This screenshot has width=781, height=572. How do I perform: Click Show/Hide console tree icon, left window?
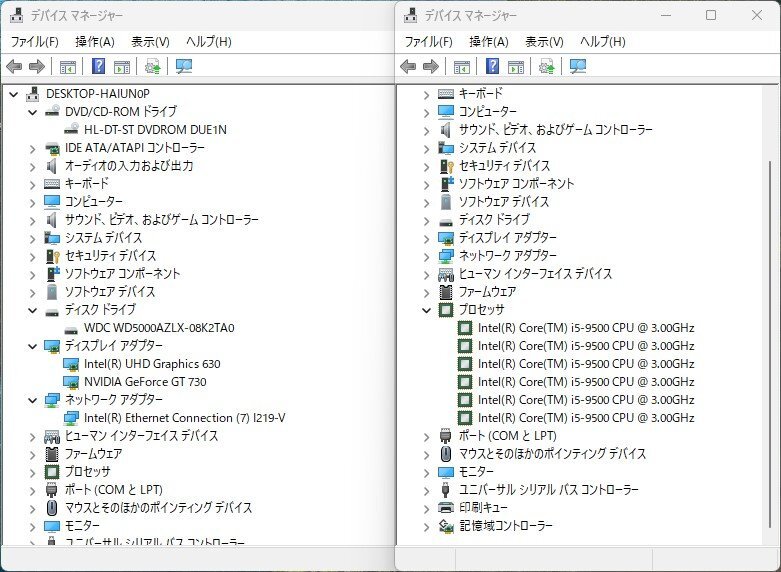point(68,67)
